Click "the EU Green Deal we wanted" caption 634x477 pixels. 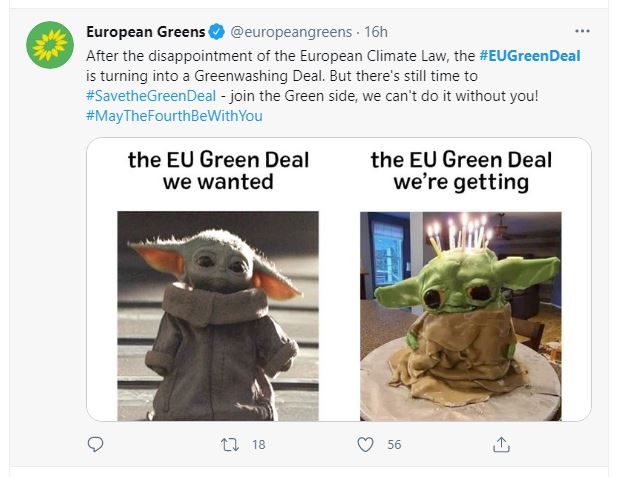(x=218, y=171)
